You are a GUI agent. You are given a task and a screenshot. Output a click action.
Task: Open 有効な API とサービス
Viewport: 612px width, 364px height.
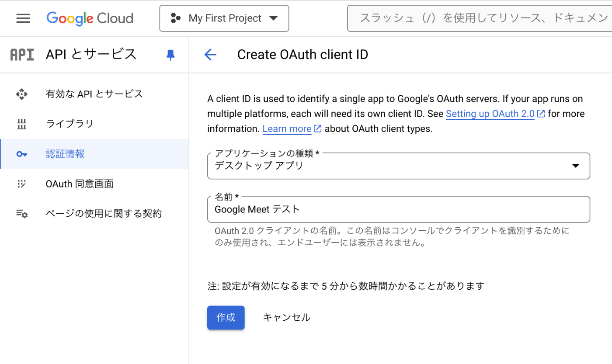point(94,94)
